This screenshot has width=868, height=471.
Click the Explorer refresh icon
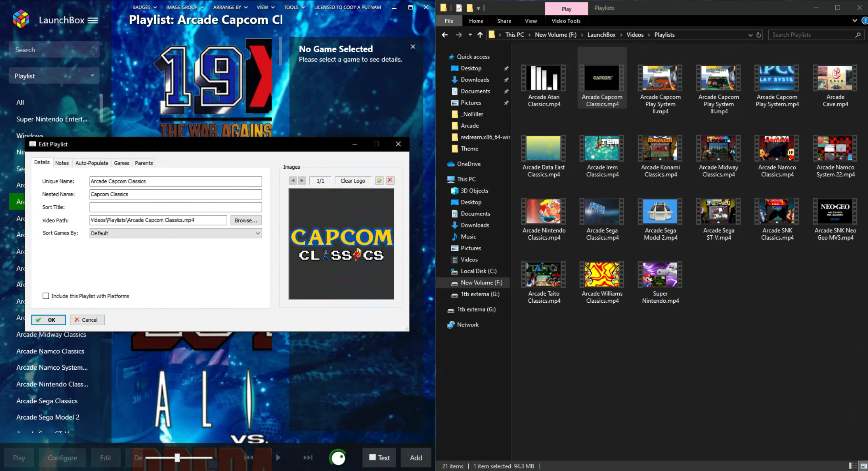click(759, 35)
